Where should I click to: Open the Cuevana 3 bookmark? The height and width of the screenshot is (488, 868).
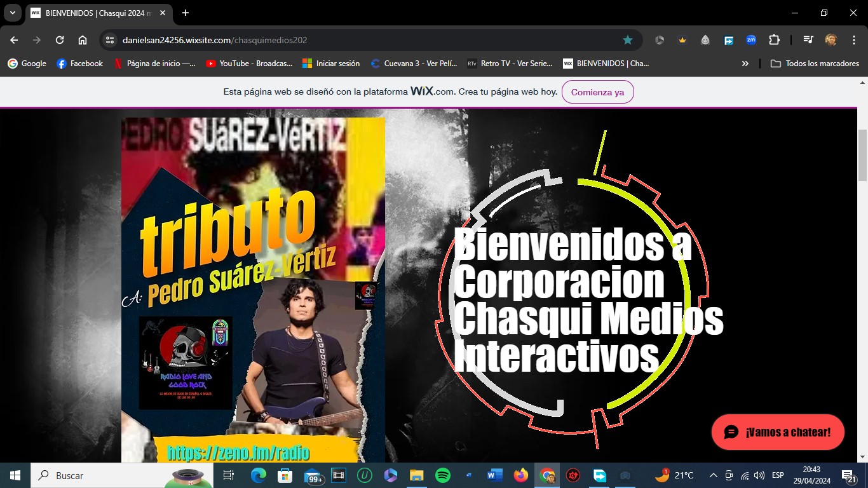pyautogui.click(x=414, y=64)
